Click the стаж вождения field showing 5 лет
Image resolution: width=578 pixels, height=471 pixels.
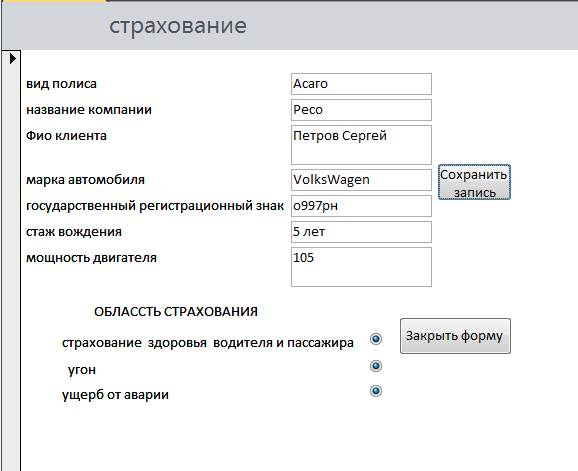pos(361,232)
